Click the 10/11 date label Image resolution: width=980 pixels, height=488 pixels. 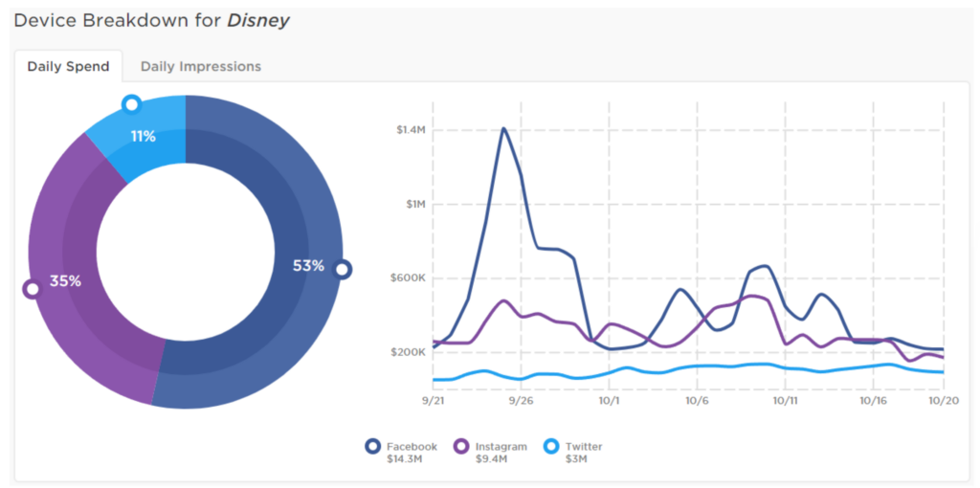point(785,401)
